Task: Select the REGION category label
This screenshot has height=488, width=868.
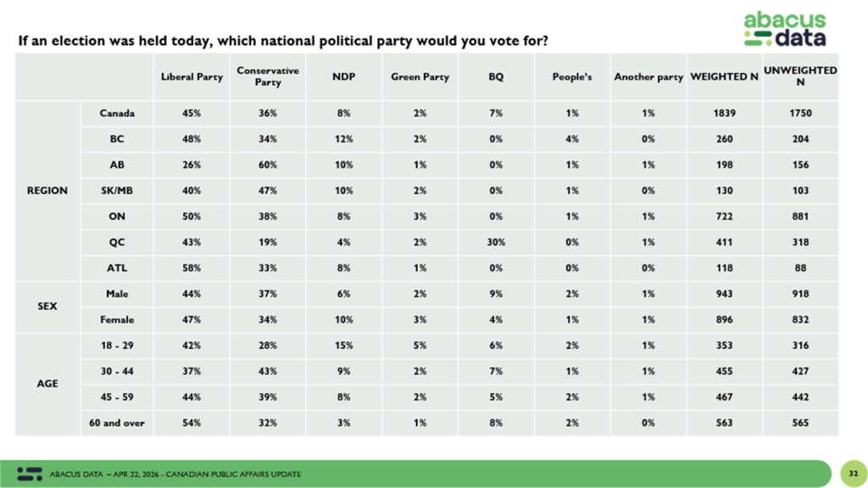Action: coord(47,191)
